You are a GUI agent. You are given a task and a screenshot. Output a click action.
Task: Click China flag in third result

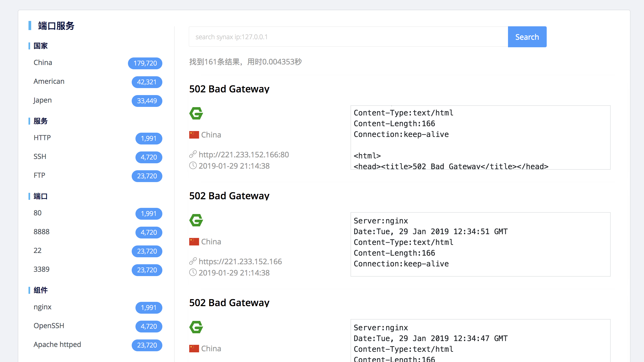click(194, 349)
